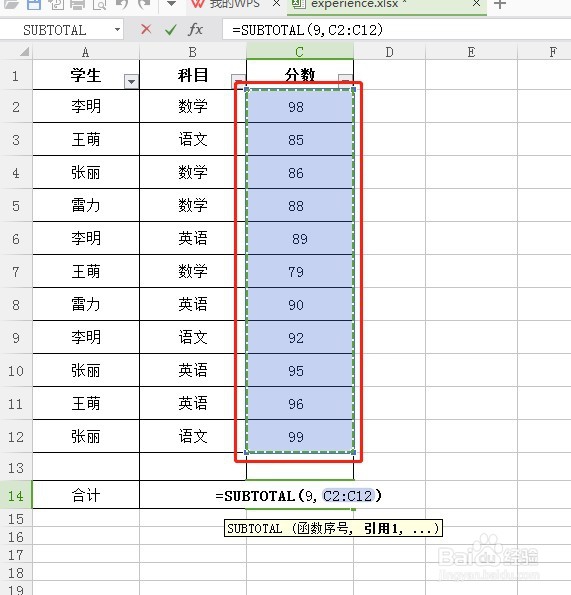Select row 15 header
Viewport: 571px width, 595px height.
tap(16, 518)
